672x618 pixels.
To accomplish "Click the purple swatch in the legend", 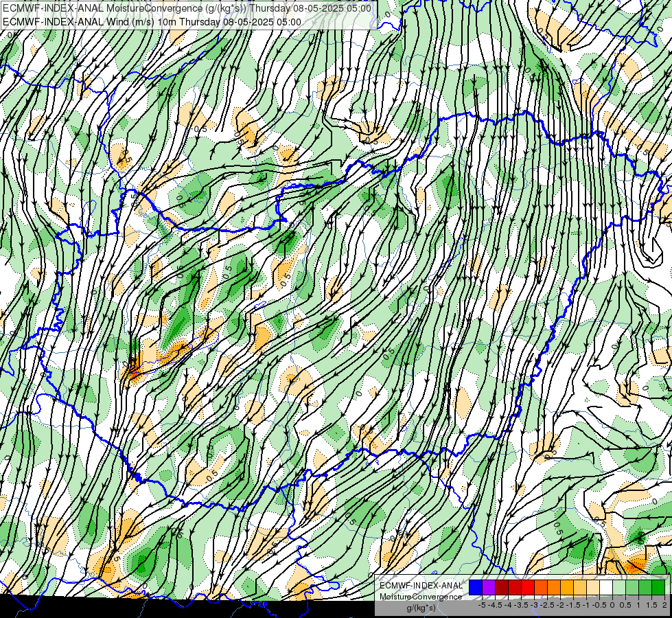I will pos(489,588).
